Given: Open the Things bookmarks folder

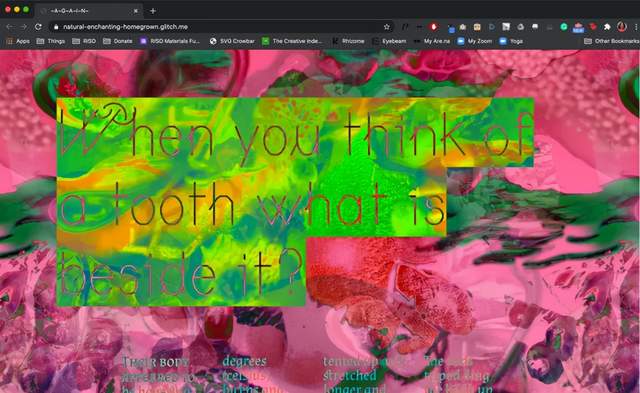Looking at the screenshot, I should point(51,41).
